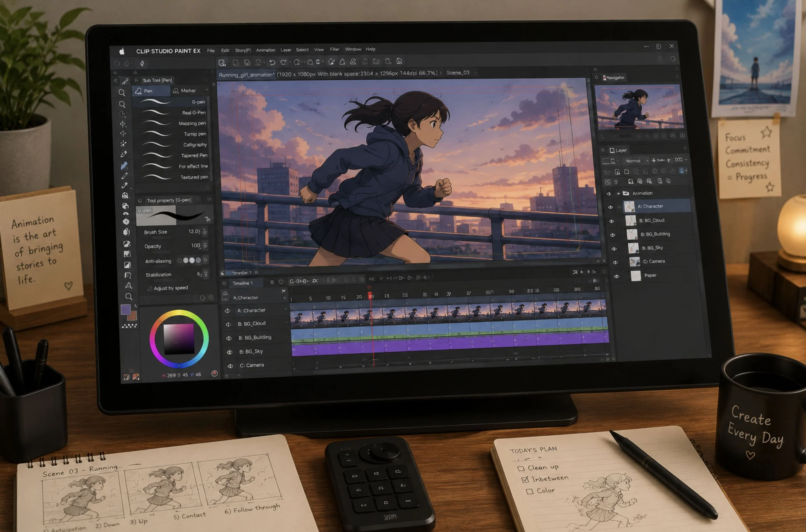Viewport: 806px width, 532px height.
Task: Choose the Mapping pen sub tool
Action: pos(172,123)
